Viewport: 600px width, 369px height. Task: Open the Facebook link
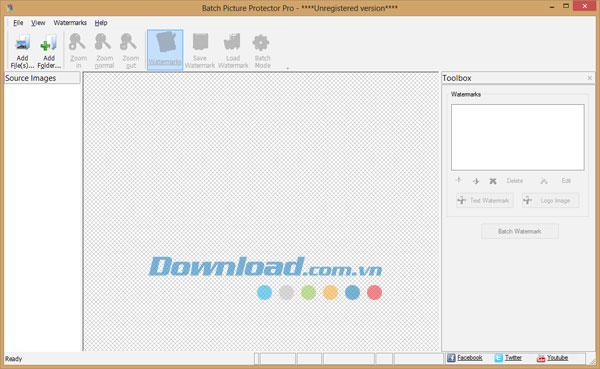[x=470, y=358]
